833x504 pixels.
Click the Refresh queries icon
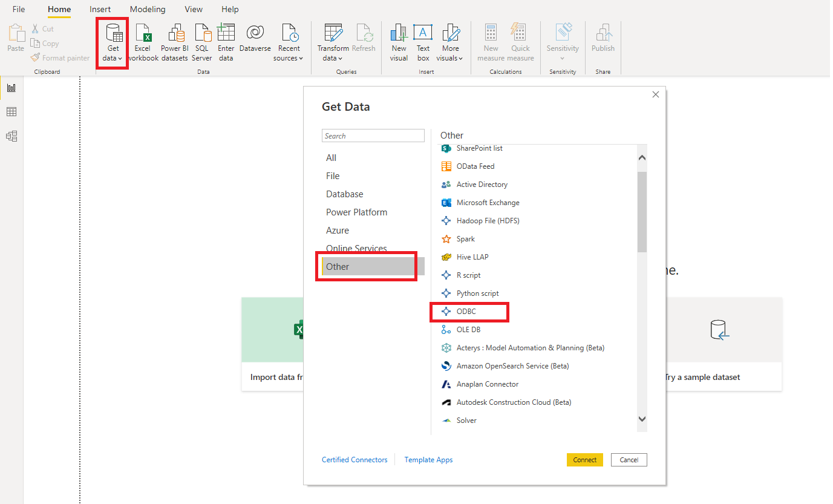364,33
